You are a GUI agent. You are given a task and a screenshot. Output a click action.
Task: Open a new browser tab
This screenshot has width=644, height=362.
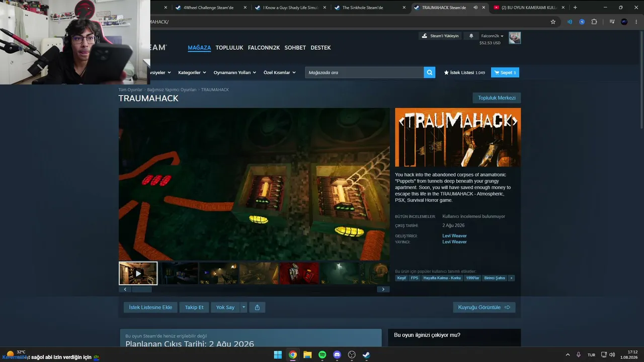(575, 8)
